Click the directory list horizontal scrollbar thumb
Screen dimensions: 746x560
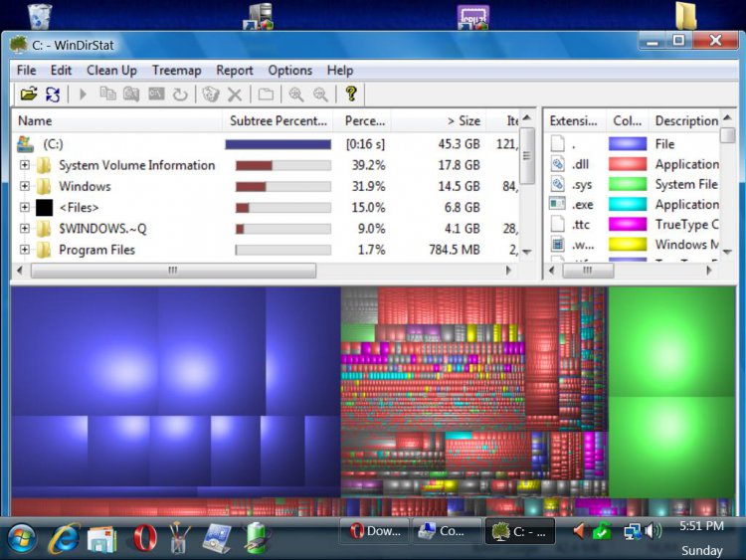click(173, 271)
